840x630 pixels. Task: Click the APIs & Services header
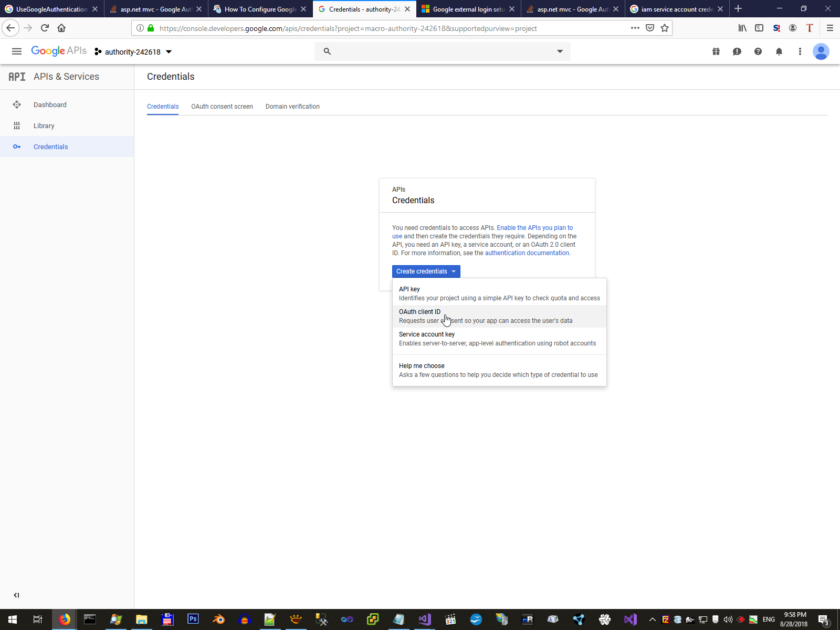point(67,77)
